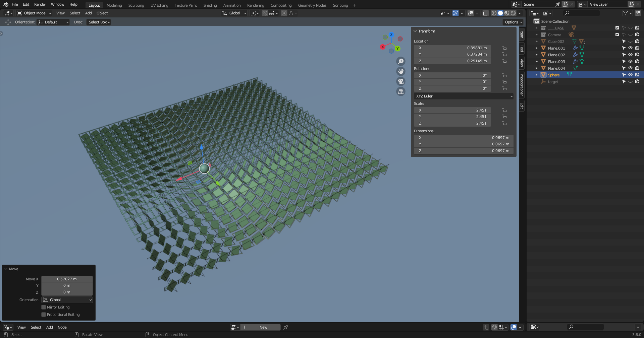Select rendered viewport shading
Image resolution: width=644 pixels, height=338 pixels.
click(513, 13)
